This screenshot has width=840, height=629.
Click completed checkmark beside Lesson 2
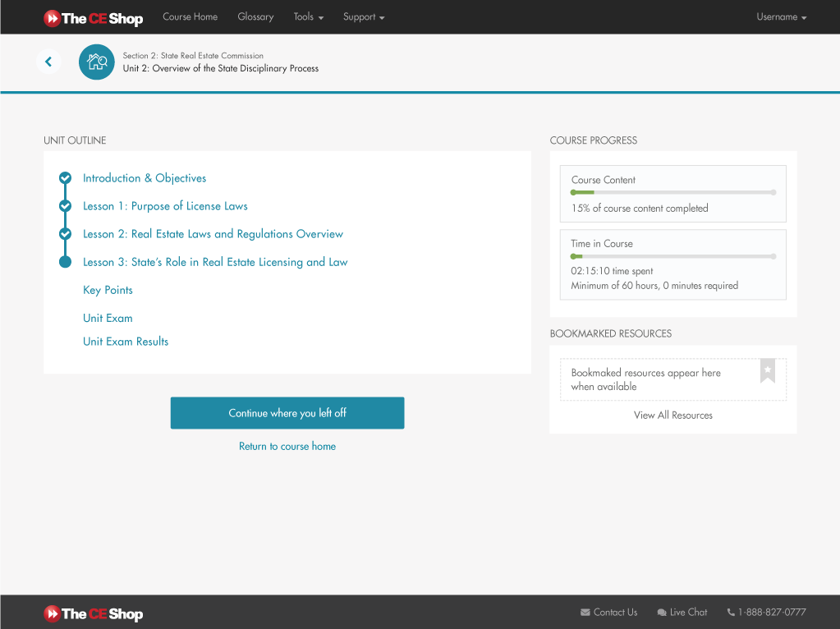coord(66,234)
